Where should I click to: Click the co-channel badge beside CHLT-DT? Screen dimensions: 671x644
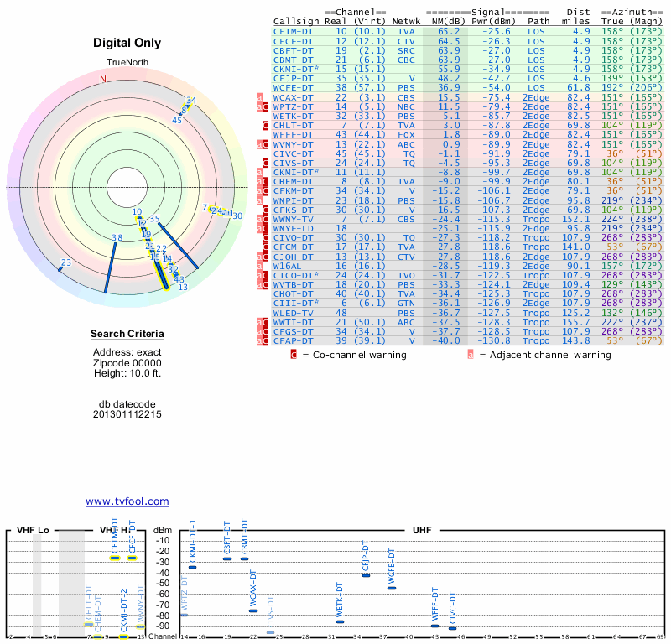click(x=265, y=126)
